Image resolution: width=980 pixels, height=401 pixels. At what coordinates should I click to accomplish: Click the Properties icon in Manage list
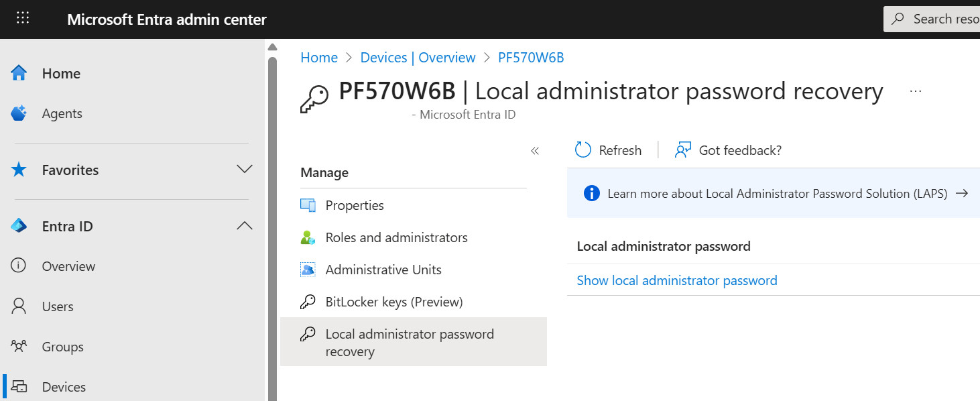pyautogui.click(x=308, y=205)
